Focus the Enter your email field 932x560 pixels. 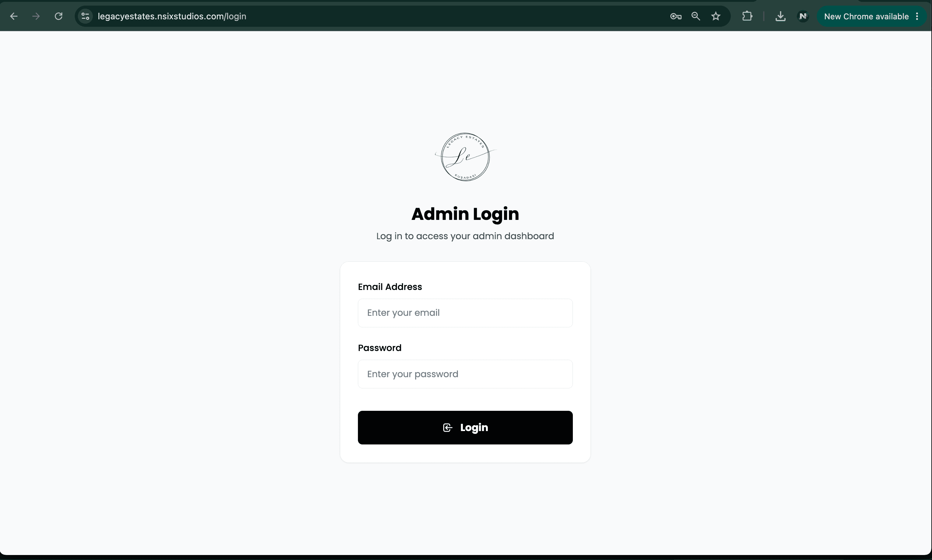465,313
